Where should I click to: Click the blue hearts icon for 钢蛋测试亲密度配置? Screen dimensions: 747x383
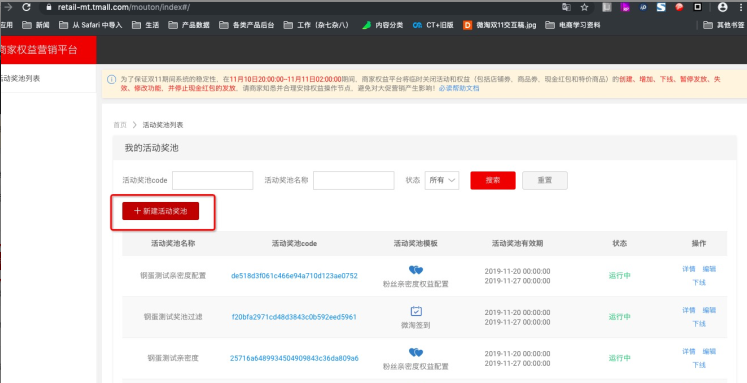coord(416,270)
